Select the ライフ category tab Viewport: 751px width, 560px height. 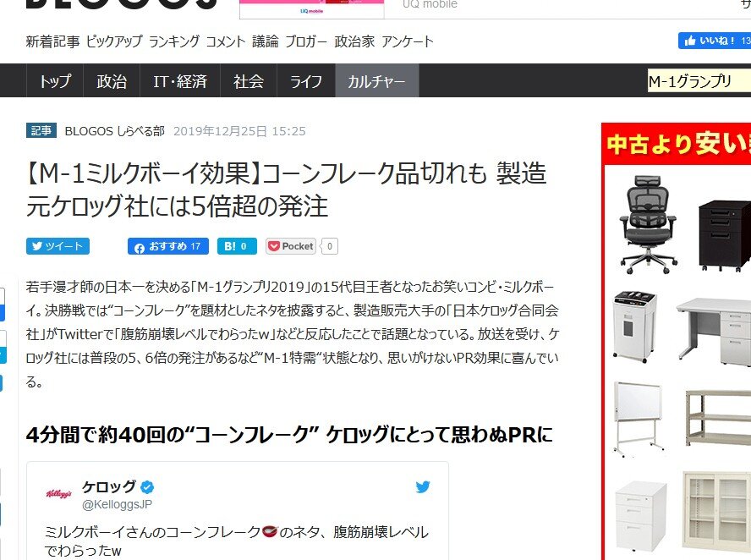tap(306, 80)
